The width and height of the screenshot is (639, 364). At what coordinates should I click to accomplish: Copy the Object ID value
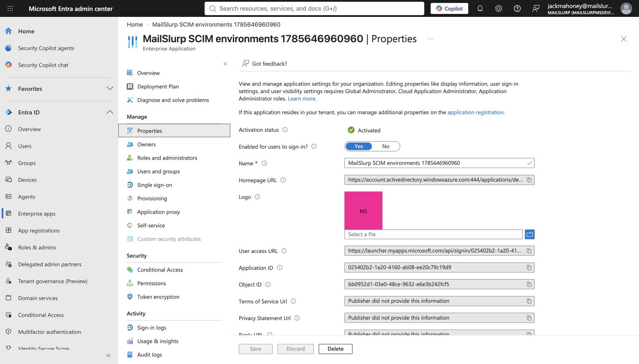[x=529, y=285]
